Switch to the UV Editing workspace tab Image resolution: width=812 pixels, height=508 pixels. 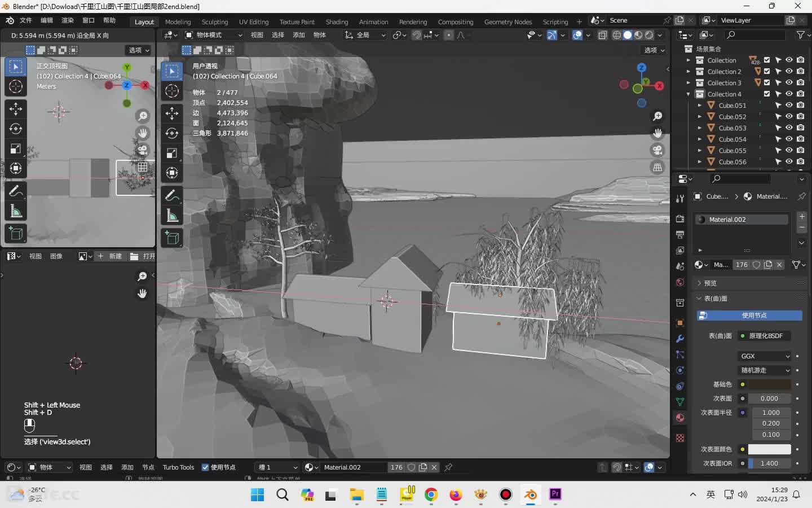click(254, 21)
